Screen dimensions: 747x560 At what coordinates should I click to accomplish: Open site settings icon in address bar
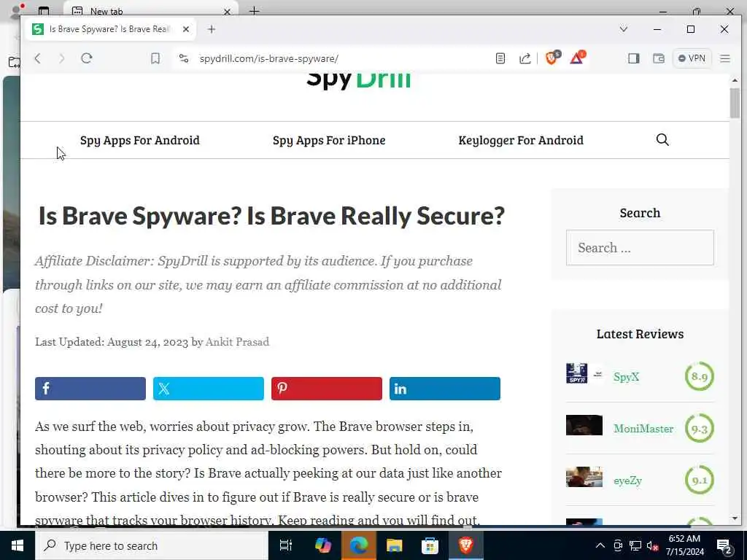184,58
